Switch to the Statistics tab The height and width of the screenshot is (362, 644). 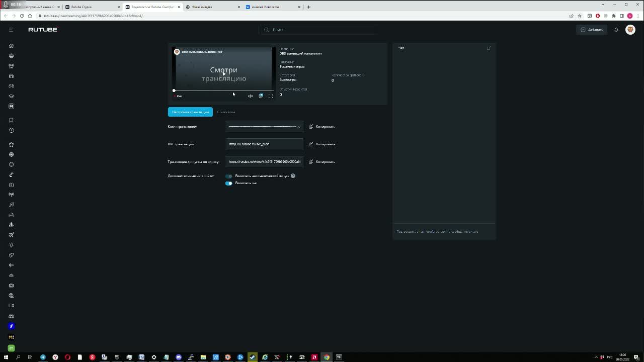pyautogui.click(x=226, y=112)
